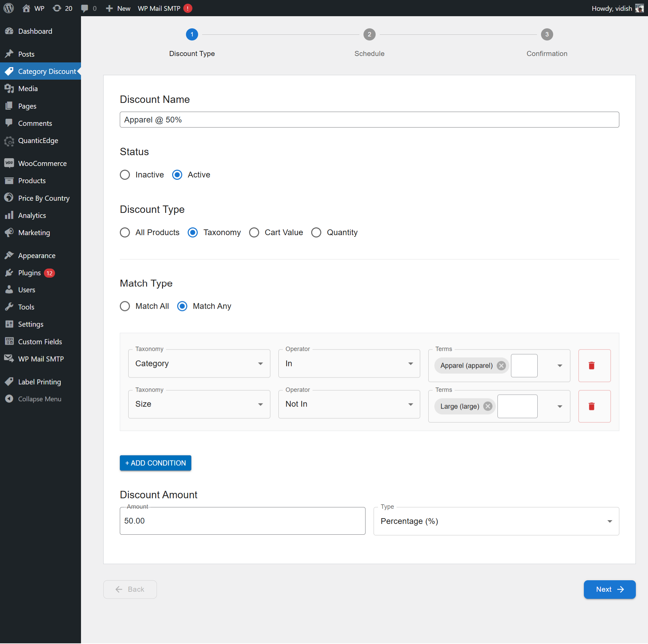Expand the Not In operator dropdown
Screen dimensions: 648x644
click(349, 404)
